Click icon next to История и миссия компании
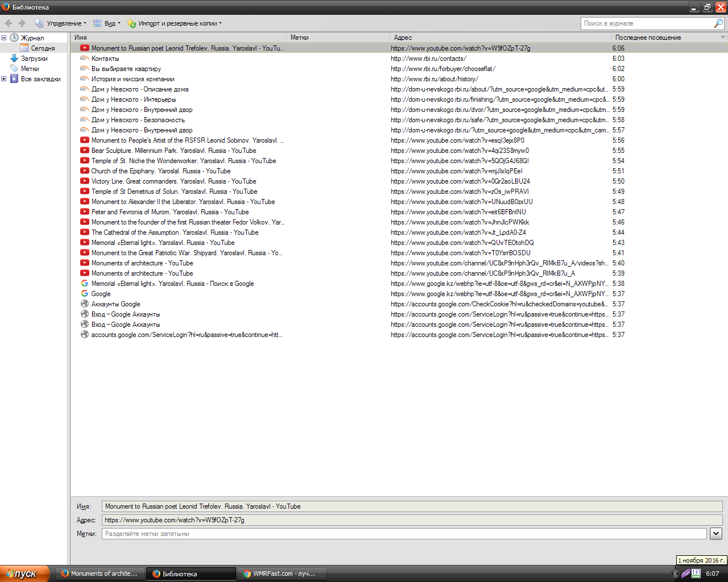Image resolution: width=728 pixels, height=582 pixels. (85, 79)
